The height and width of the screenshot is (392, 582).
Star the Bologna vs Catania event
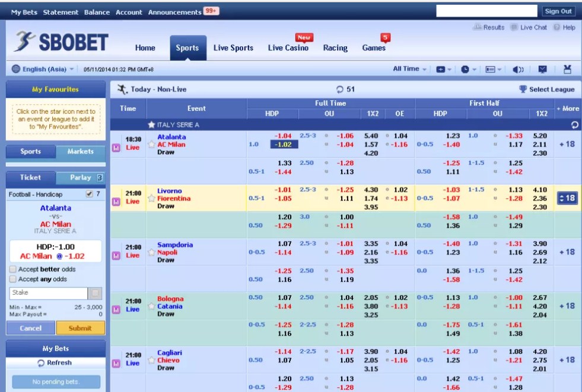click(151, 306)
